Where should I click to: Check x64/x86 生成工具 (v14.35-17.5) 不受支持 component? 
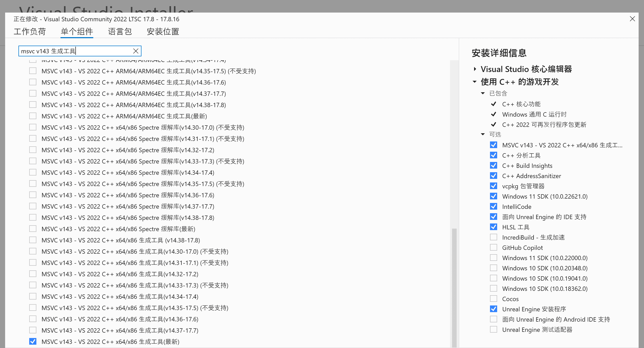33,308
